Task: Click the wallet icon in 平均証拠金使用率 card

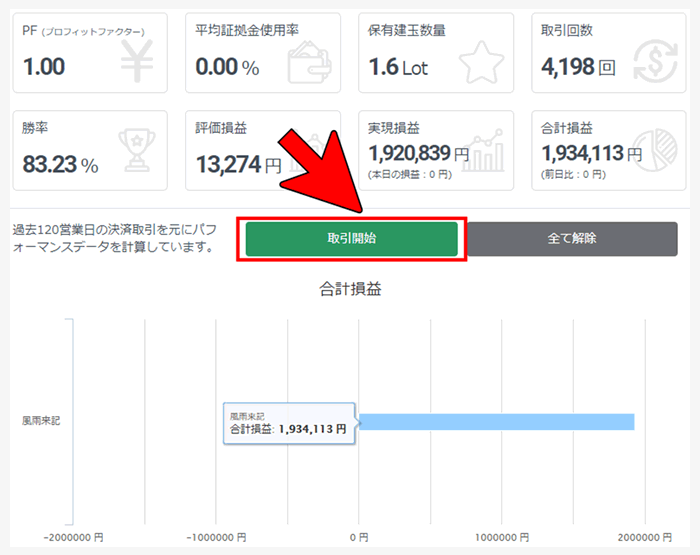Action: [309, 62]
